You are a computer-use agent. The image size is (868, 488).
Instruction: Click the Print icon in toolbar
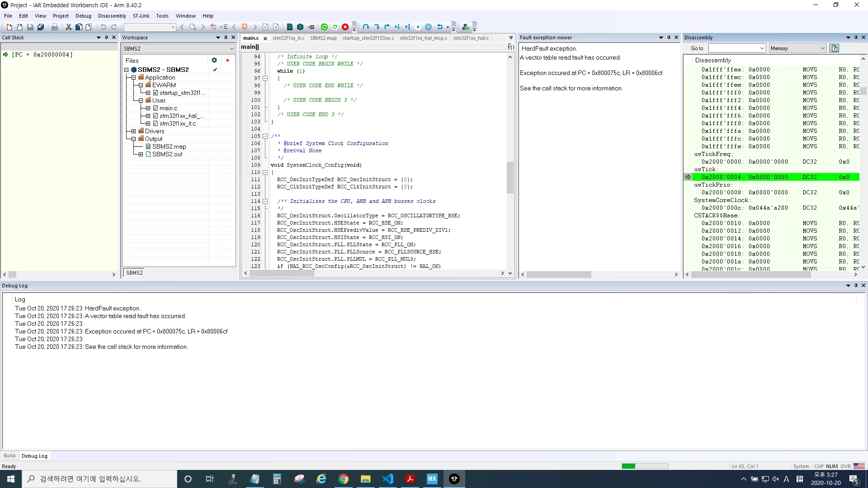[x=55, y=27]
